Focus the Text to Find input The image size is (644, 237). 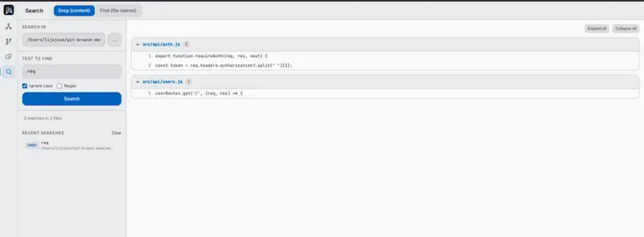point(72,71)
